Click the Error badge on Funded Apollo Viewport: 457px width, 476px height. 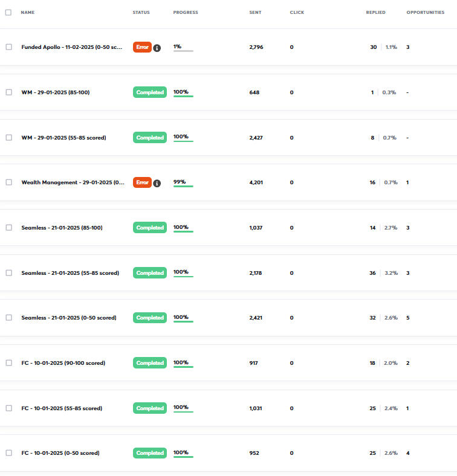click(142, 47)
